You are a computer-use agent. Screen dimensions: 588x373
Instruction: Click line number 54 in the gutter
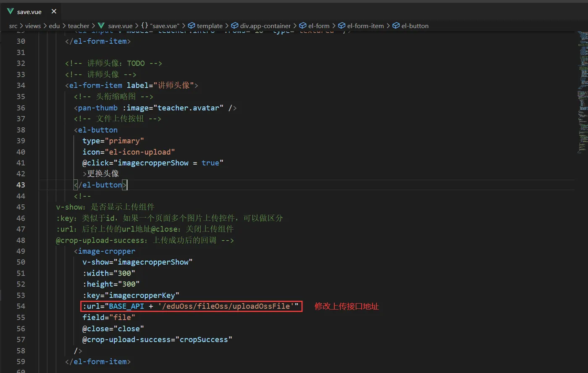coord(21,307)
